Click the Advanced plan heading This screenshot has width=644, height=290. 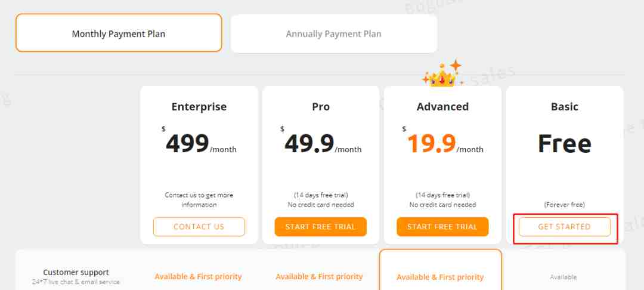(442, 107)
